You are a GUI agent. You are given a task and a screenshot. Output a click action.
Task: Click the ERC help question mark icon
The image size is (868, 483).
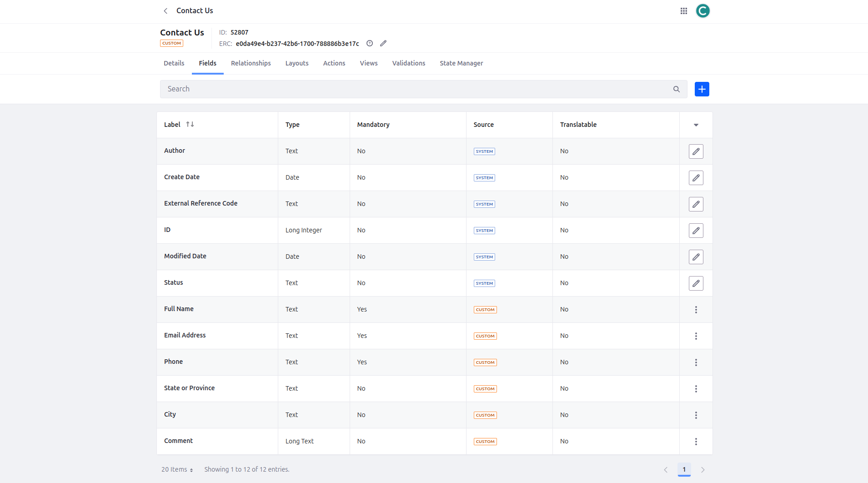click(x=370, y=44)
